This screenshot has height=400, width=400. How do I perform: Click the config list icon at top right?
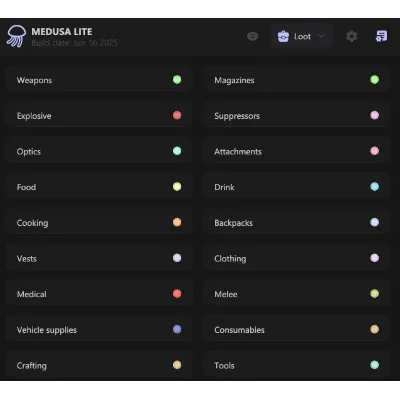pyautogui.click(x=381, y=36)
